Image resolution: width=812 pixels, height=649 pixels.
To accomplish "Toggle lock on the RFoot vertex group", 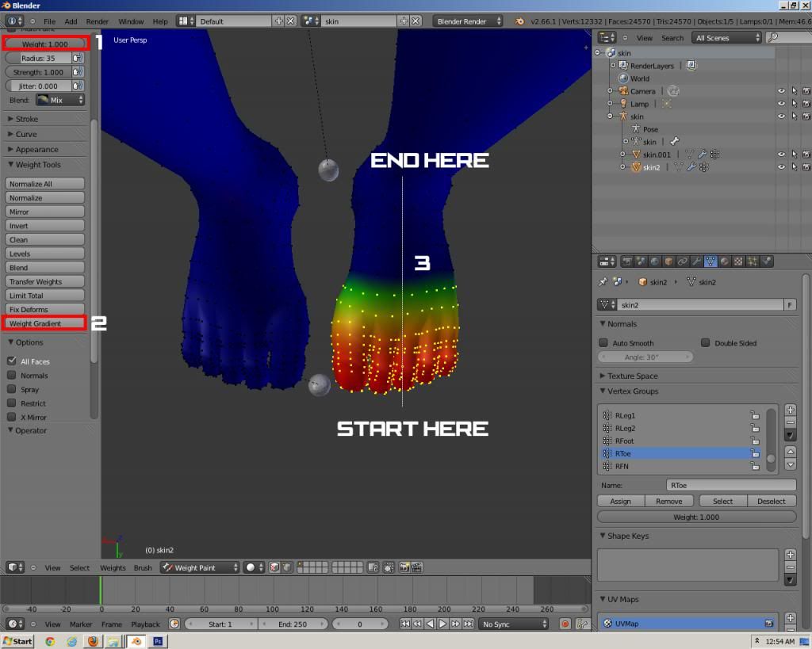I will tap(754, 441).
